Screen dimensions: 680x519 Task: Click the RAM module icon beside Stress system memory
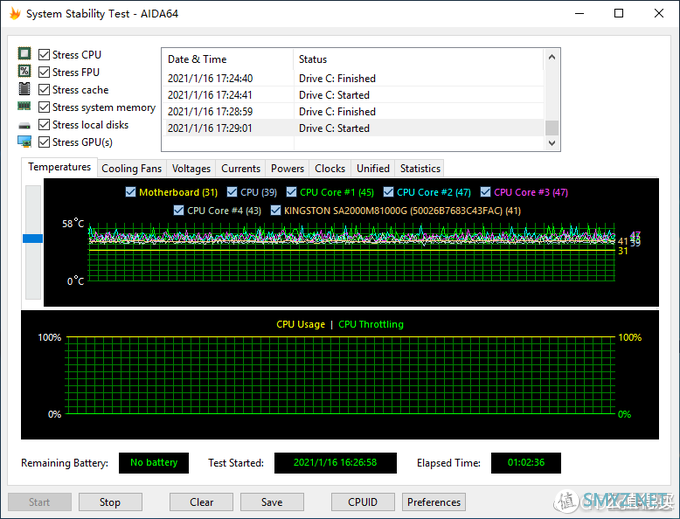24,106
